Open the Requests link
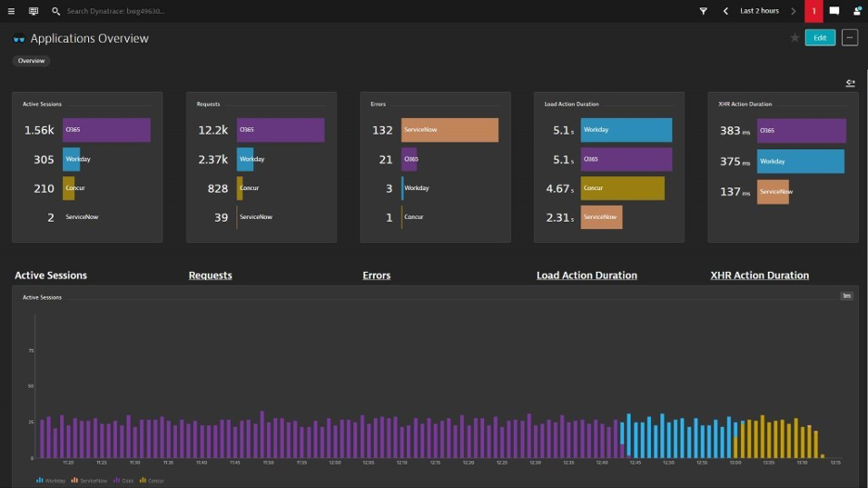Screen dimensions: 868x488 pyautogui.click(x=211, y=276)
